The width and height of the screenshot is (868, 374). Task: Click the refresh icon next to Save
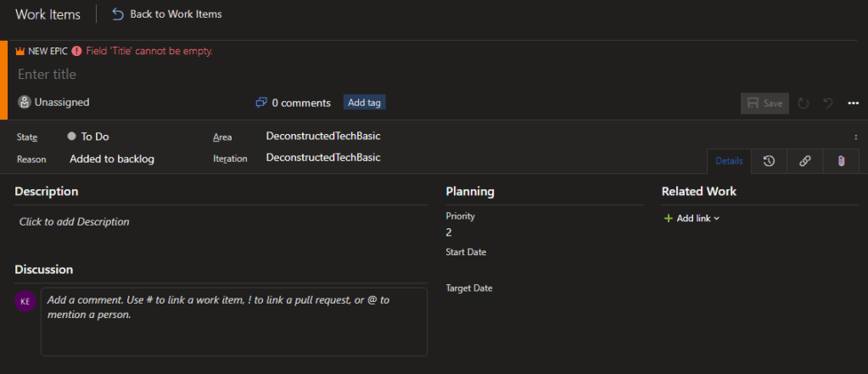[803, 103]
